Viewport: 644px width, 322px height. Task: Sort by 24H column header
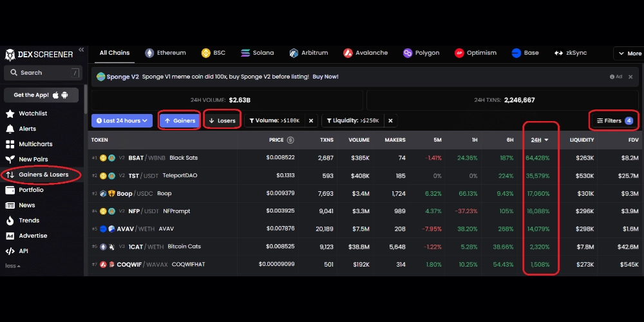(539, 140)
